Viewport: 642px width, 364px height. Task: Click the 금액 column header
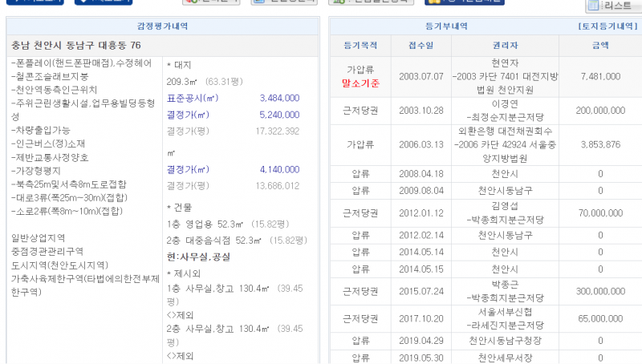click(599, 47)
